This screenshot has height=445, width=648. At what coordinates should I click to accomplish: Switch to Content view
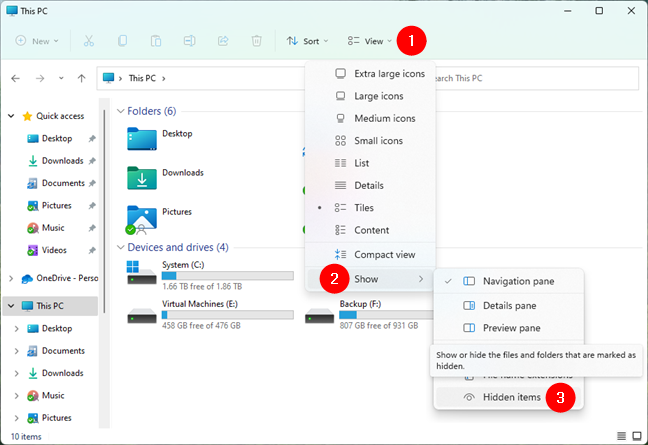370,230
